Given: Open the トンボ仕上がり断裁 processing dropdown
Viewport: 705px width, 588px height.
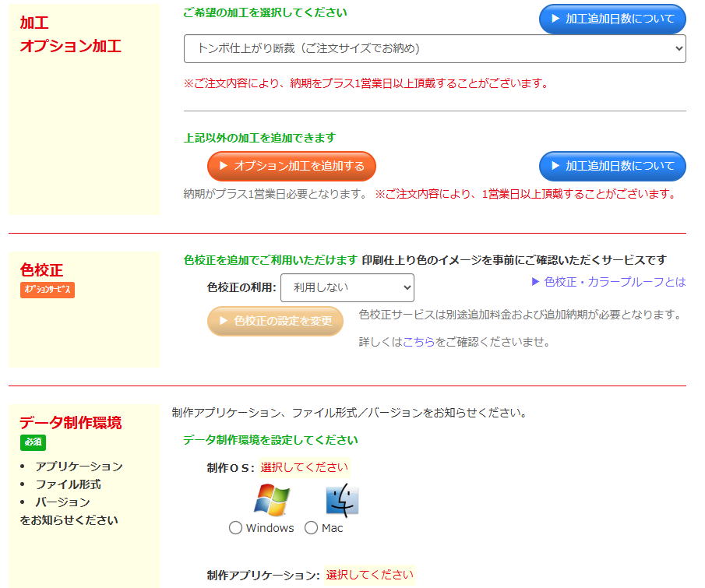Looking at the screenshot, I should (x=435, y=48).
